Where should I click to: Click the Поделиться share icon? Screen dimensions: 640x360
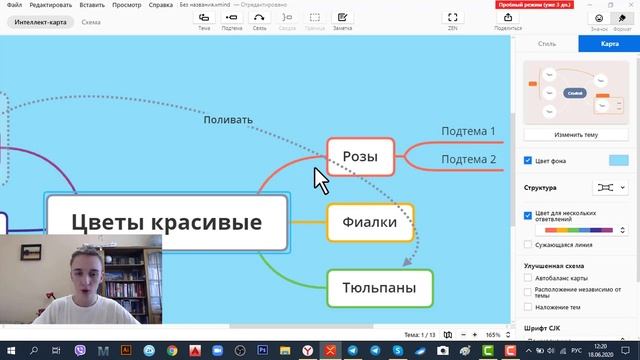coord(508,18)
